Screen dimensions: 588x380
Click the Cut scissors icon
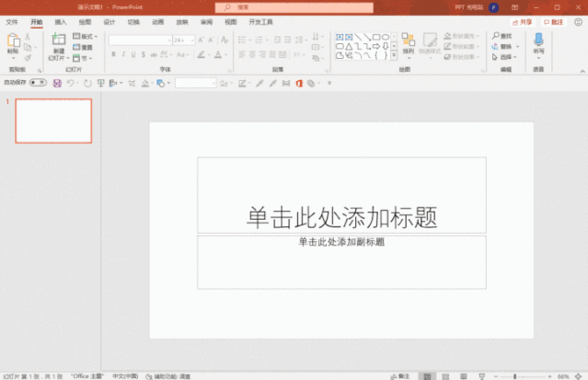click(28, 37)
